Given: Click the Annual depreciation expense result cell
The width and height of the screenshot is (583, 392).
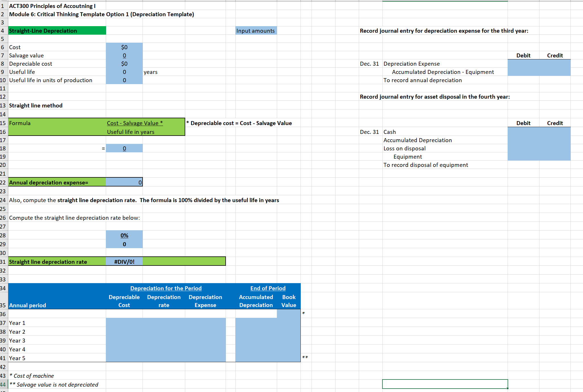Looking at the screenshot, I should point(124,182).
